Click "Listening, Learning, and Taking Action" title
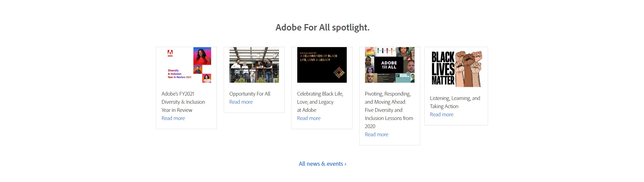Image resolution: width=644 pixels, height=182 pixels. click(455, 102)
